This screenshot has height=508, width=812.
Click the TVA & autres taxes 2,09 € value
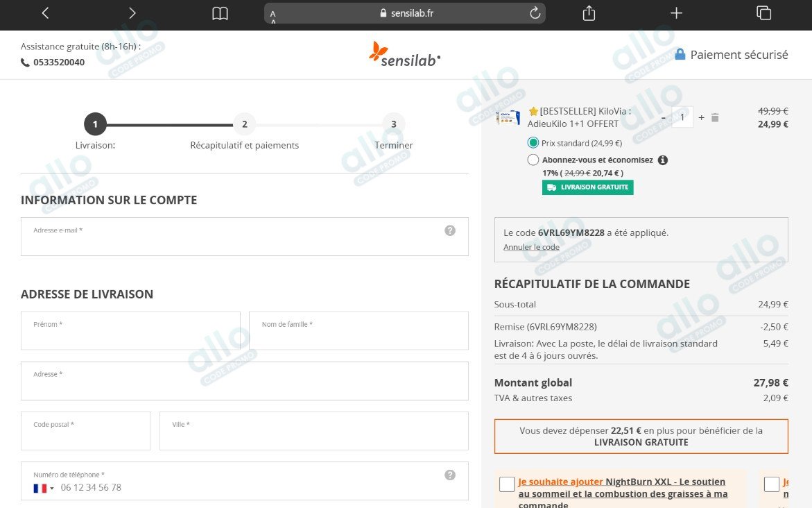(776, 398)
